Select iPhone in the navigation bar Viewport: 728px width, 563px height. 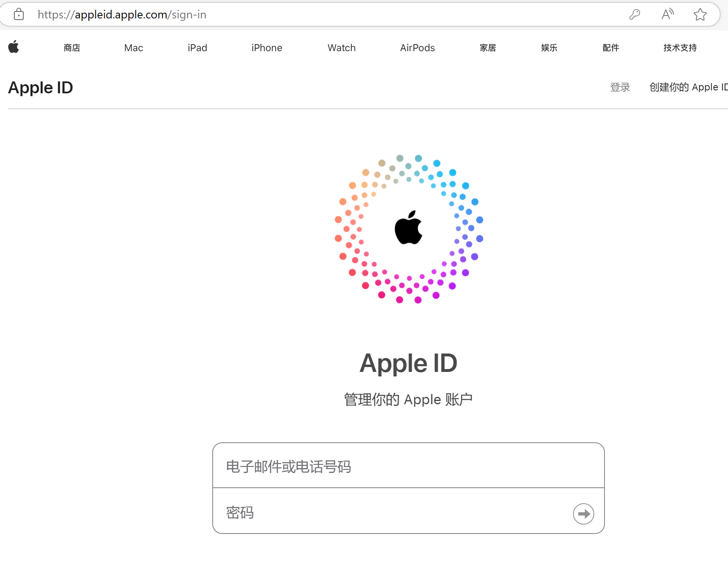click(267, 48)
